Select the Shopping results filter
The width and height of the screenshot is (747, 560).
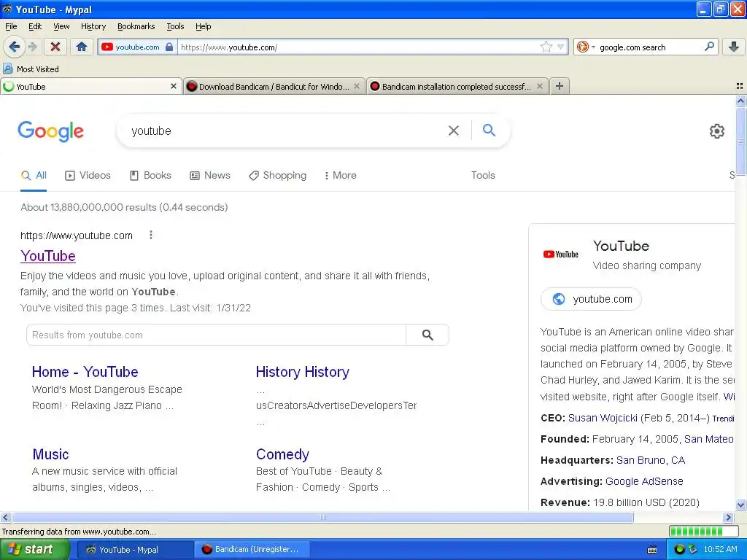coord(277,175)
